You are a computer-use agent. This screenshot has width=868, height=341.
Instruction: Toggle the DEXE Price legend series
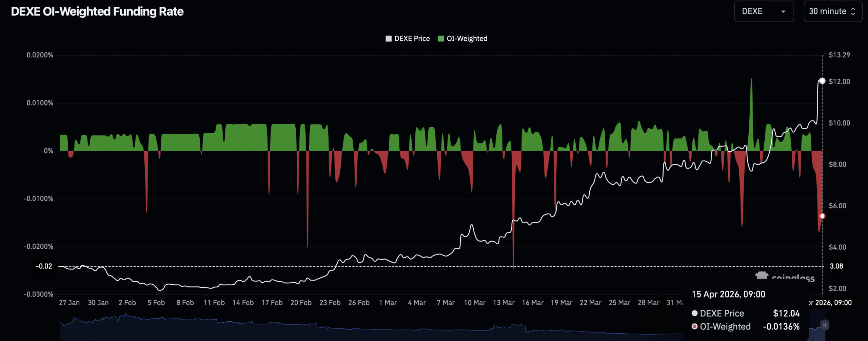(x=408, y=38)
